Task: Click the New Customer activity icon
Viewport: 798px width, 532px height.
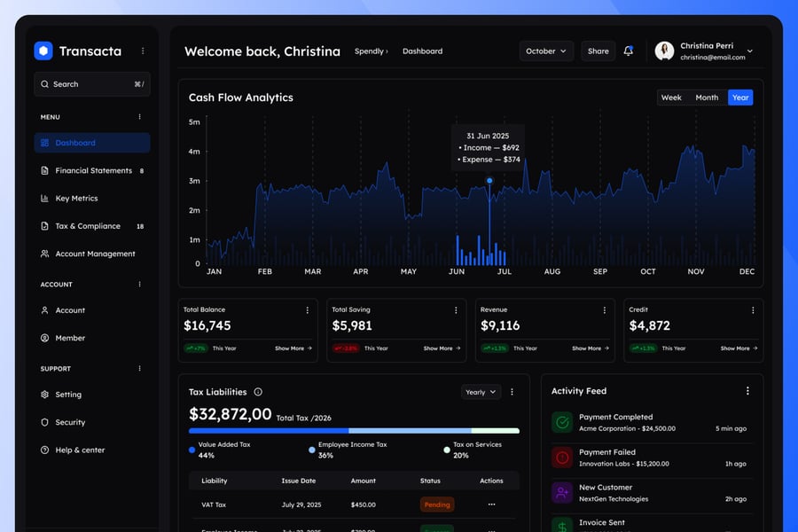Action: click(x=561, y=492)
